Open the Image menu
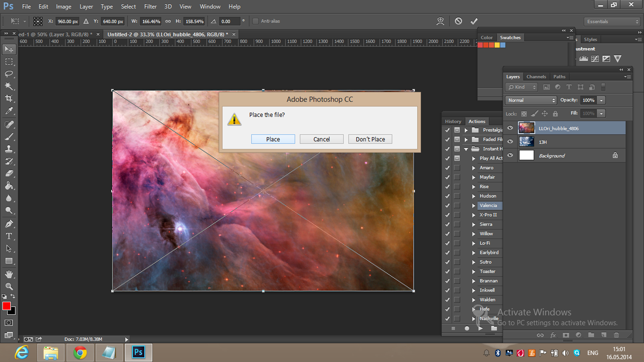 [x=63, y=6]
